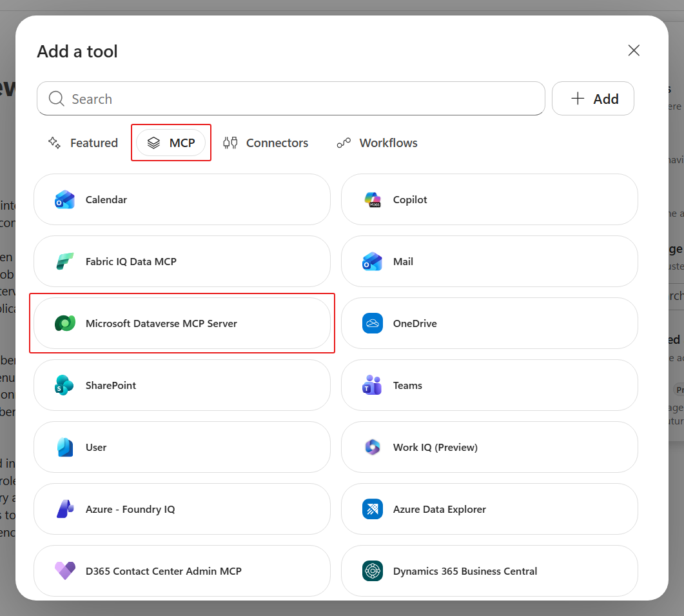
Task: Click the Calendar Outlook icon
Action: click(65, 199)
